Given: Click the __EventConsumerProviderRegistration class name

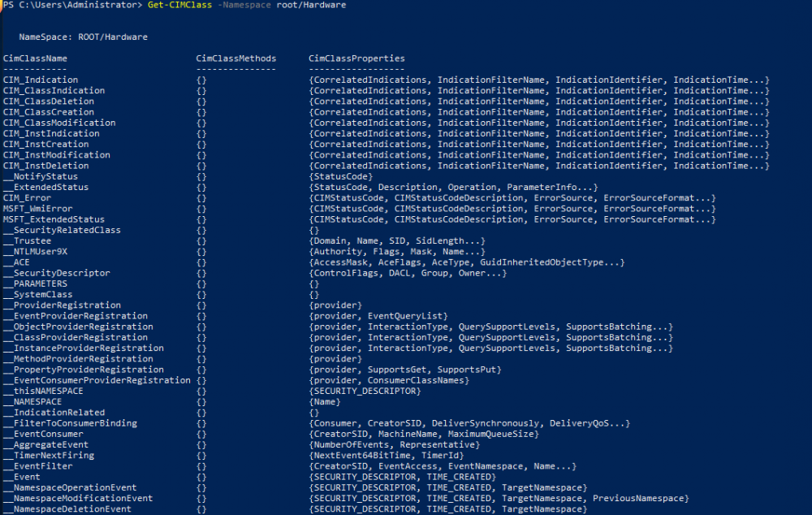Looking at the screenshot, I should tap(97, 380).
